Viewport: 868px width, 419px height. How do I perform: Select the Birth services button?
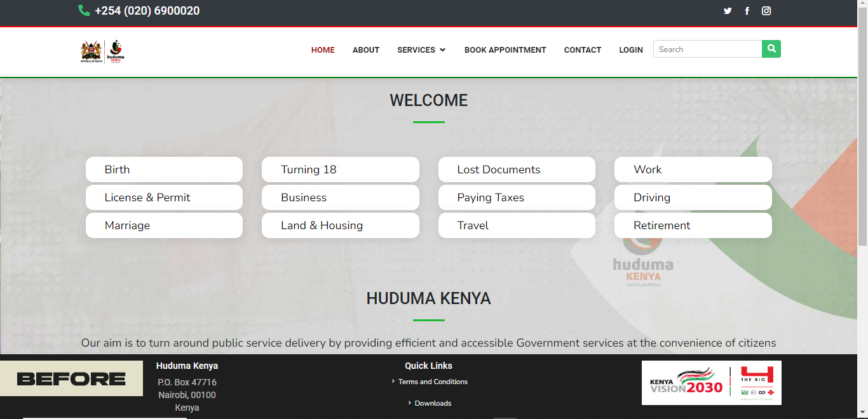164,170
